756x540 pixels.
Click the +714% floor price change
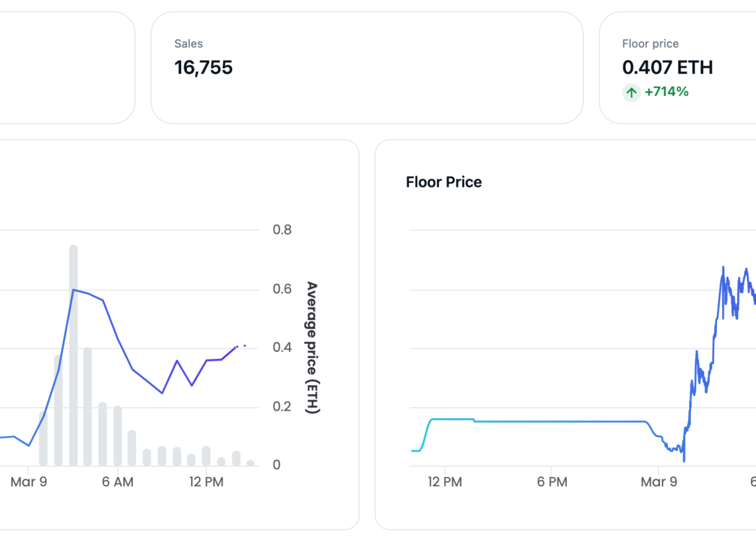666,92
